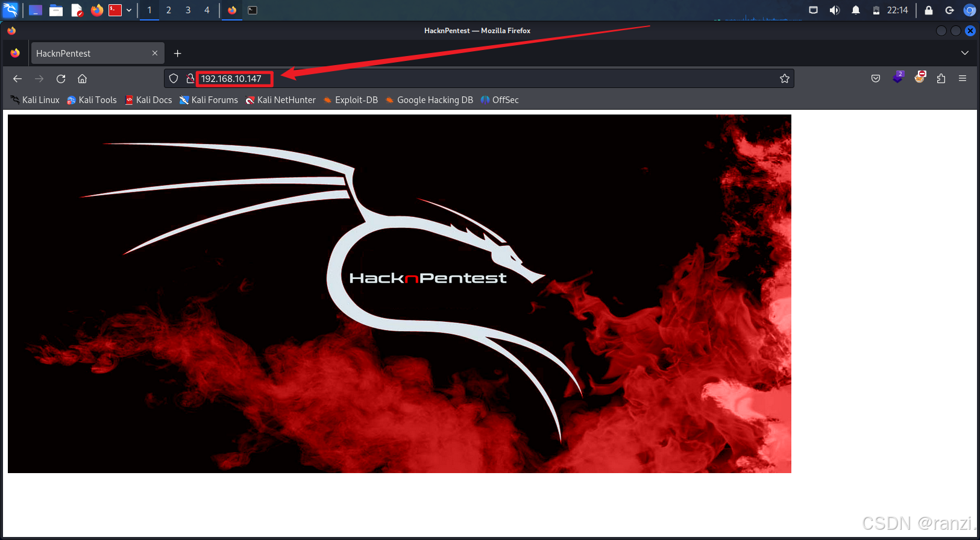Go forward one page
The width and height of the screenshot is (980, 540).
click(39, 78)
